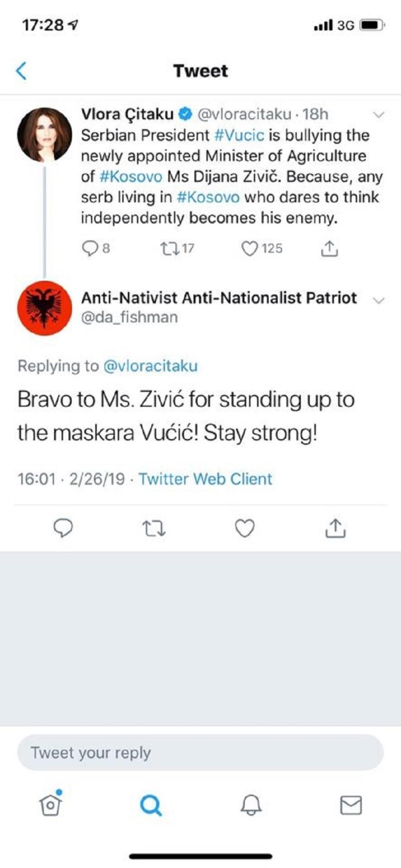
Task: Expand the da_fishman tweet options chevron
Action: coord(379,300)
